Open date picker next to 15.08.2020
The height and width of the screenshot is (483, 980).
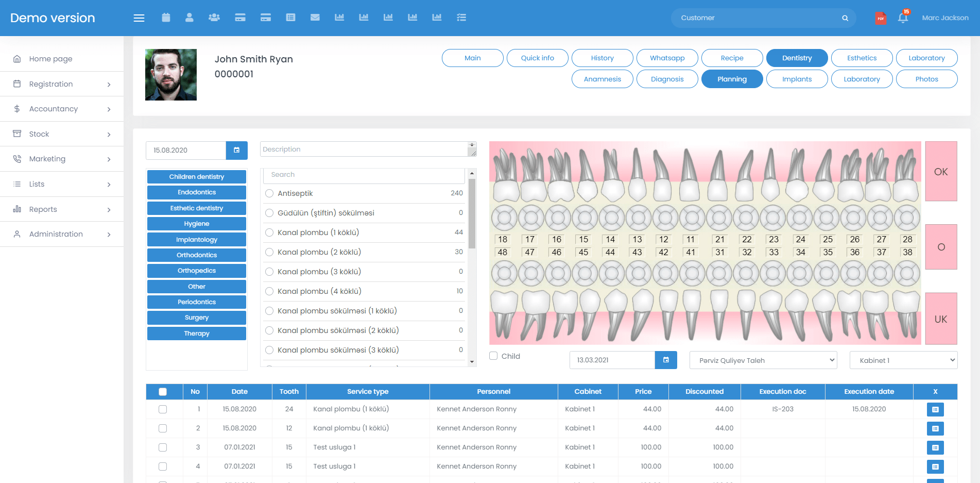point(237,151)
